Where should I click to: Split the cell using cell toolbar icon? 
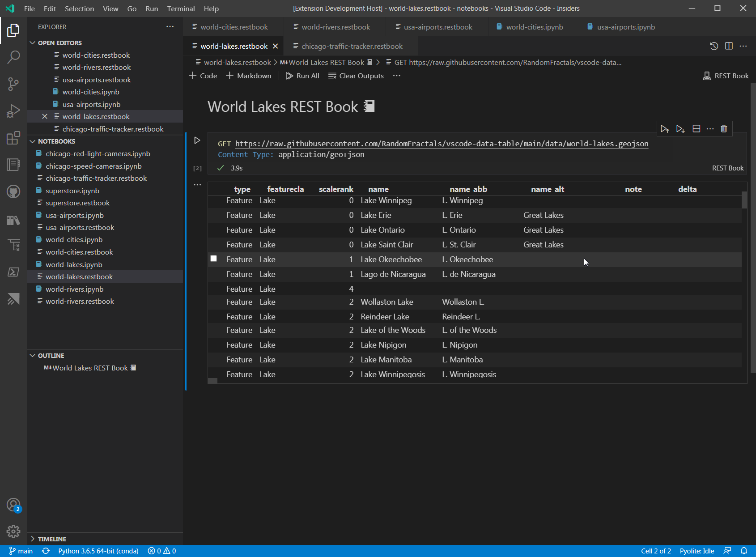pos(696,129)
